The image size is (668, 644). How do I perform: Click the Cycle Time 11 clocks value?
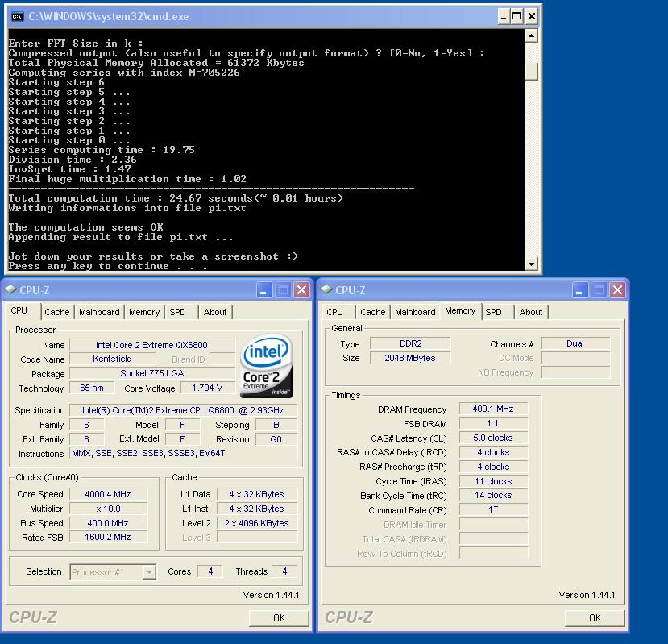pyautogui.click(x=493, y=482)
